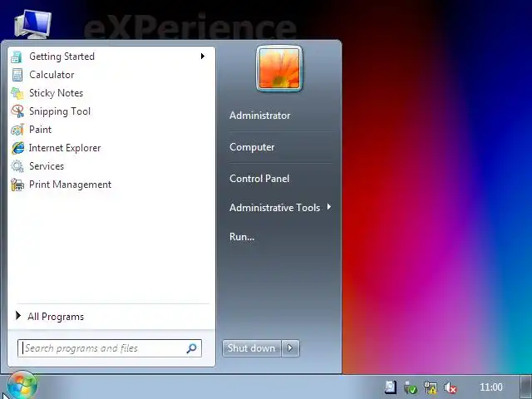Choose Calculator from the start menu

point(111,75)
